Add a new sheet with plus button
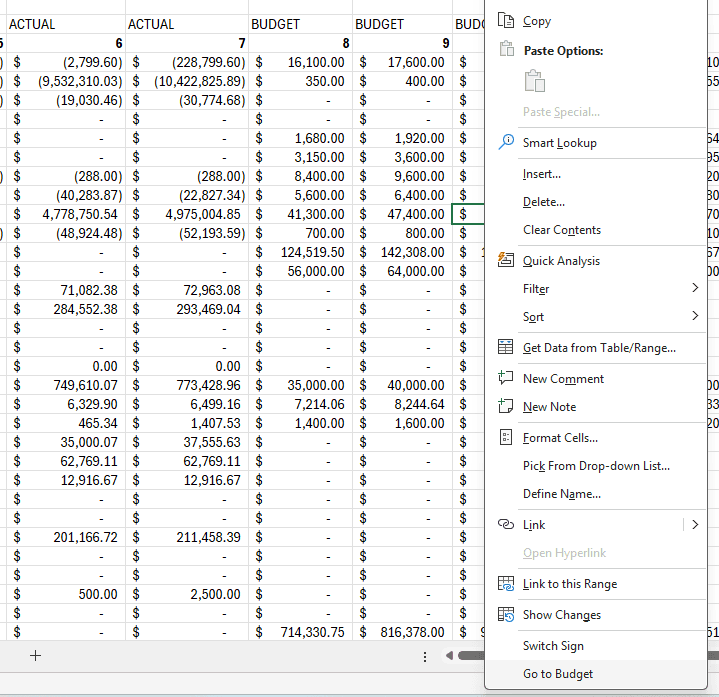The height and width of the screenshot is (697, 719). pos(35,656)
